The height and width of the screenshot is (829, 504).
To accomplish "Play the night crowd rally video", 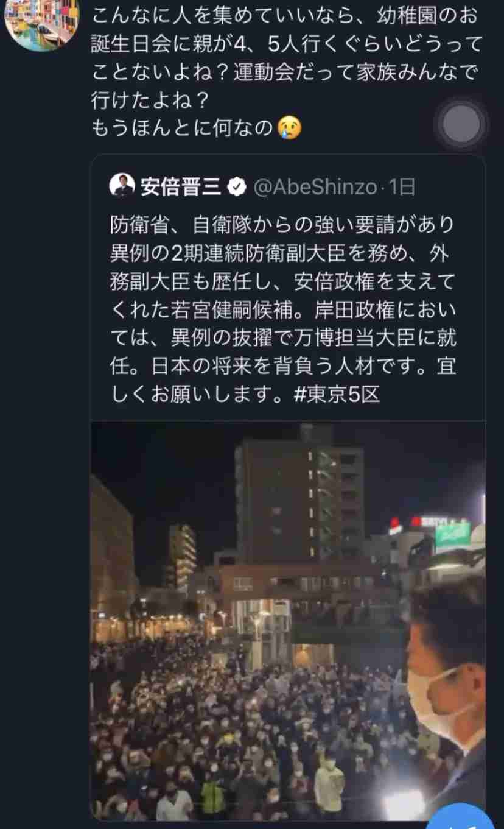I will (288, 621).
